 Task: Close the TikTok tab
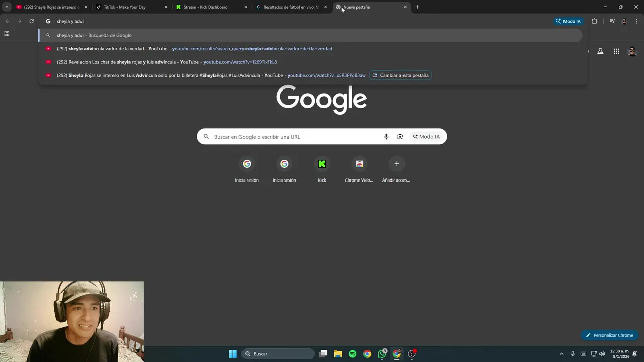tap(166, 7)
